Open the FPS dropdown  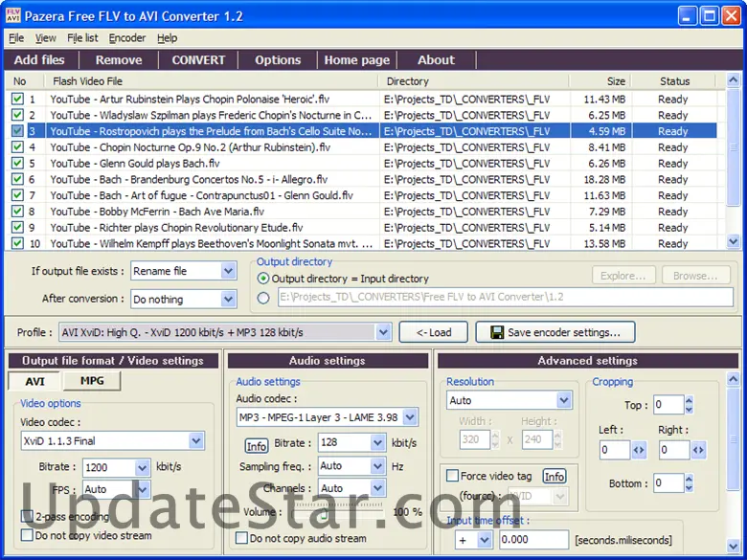click(142, 489)
